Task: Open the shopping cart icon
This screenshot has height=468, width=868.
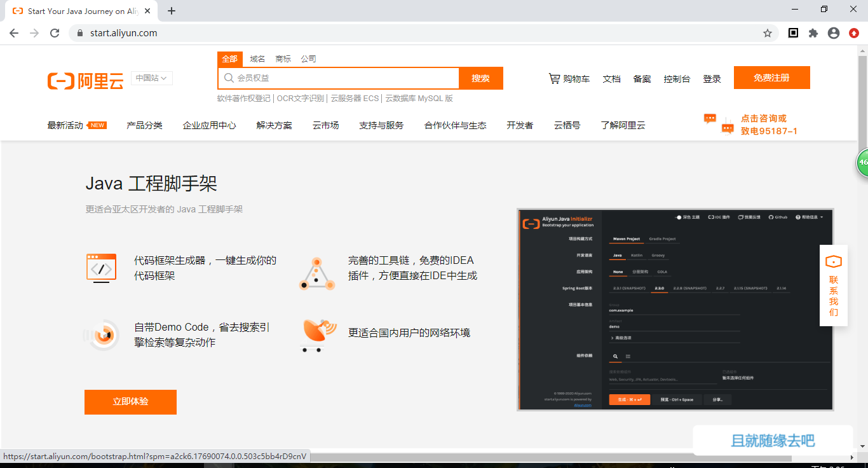Action: pyautogui.click(x=554, y=78)
